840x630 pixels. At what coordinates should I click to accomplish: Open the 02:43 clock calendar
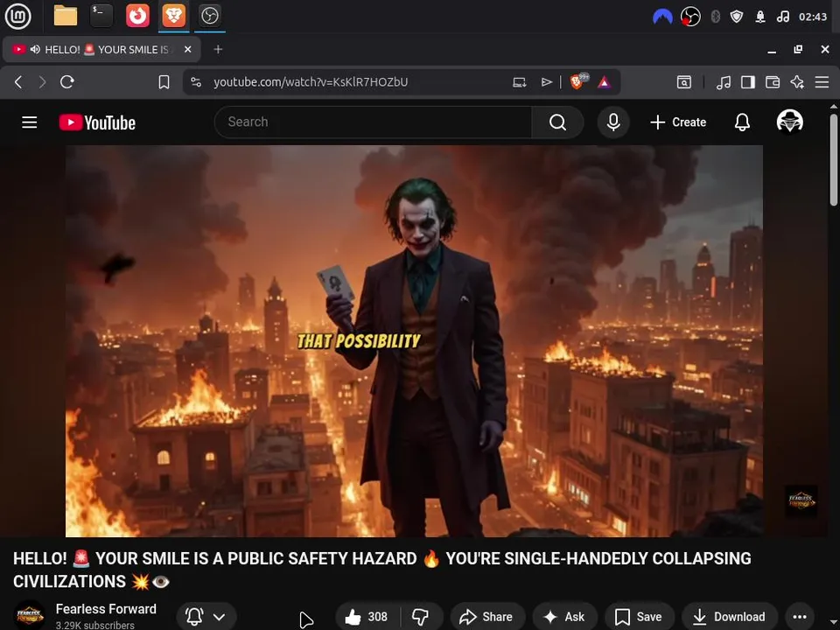[x=813, y=17]
